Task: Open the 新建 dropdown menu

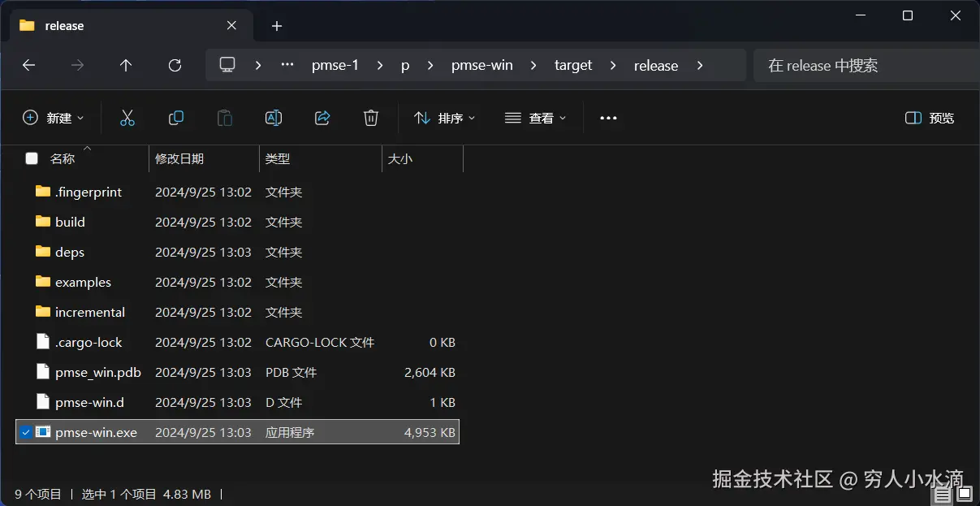Action: [53, 118]
